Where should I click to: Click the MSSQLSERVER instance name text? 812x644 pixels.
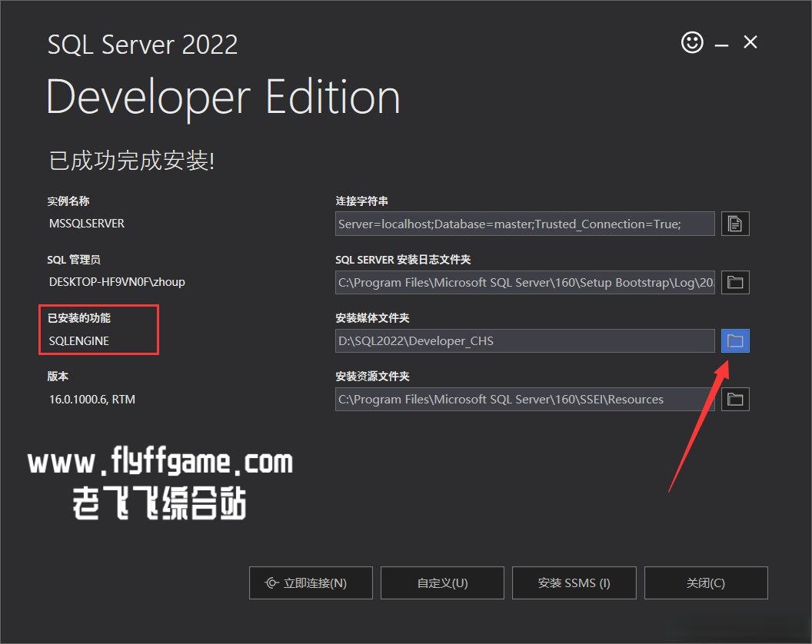[86, 223]
